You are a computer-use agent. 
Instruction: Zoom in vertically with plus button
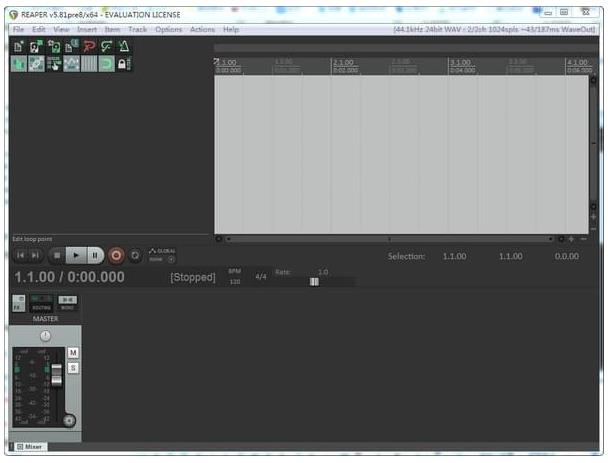(x=593, y=217)
